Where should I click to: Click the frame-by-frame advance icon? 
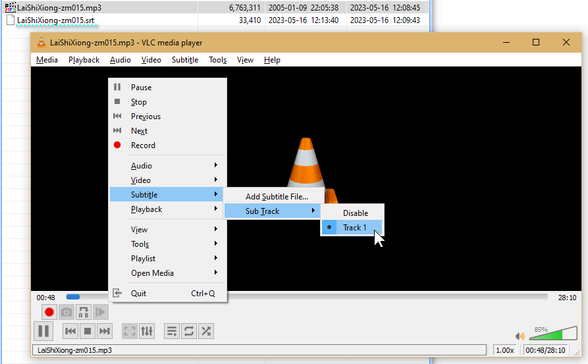pos(101,312)
